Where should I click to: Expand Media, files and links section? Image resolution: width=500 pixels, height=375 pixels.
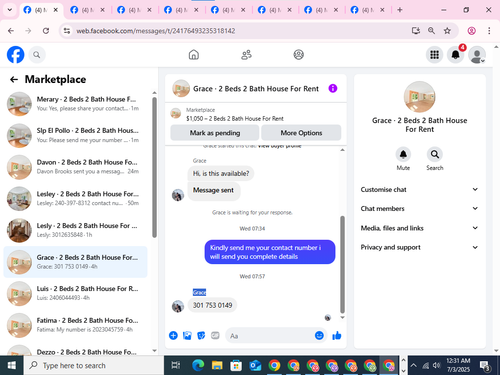click(419, 228)
